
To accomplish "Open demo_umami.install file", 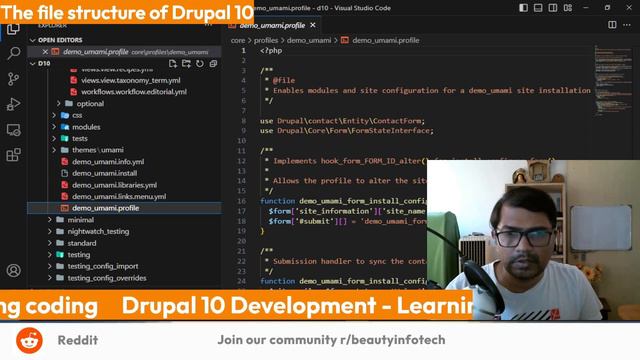I will [104, 173].
